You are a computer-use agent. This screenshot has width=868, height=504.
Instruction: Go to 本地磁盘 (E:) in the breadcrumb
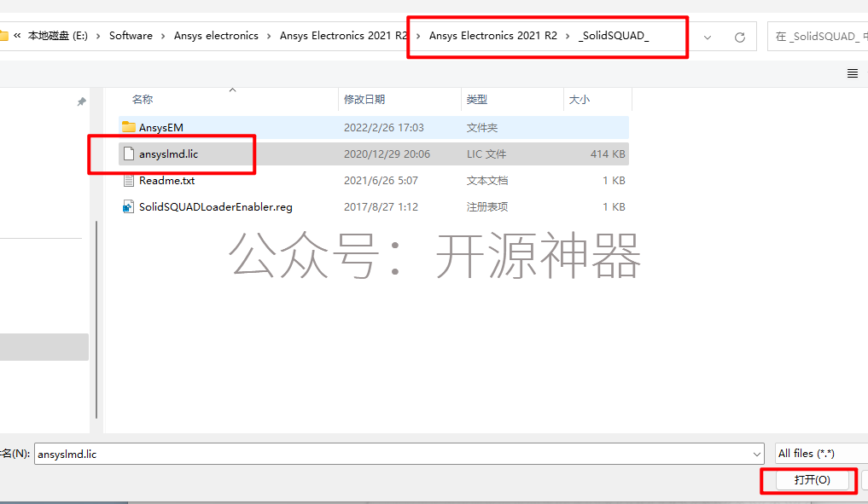[58, 36]
